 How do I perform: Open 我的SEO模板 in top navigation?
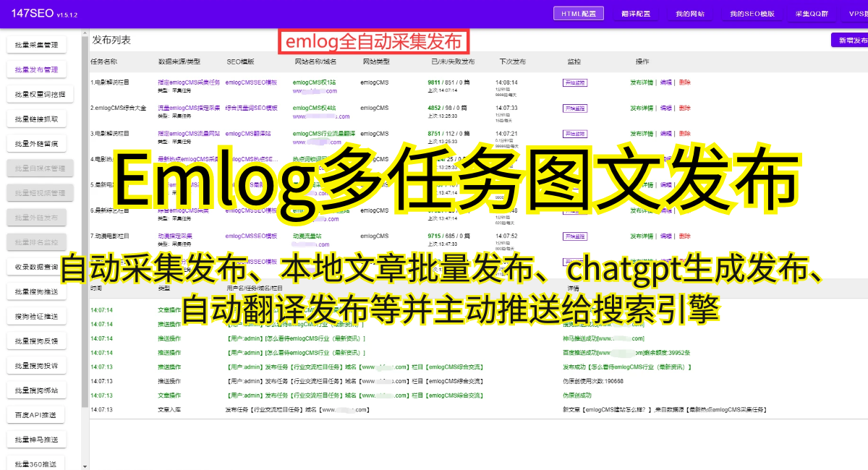click(x=752, y=13)
